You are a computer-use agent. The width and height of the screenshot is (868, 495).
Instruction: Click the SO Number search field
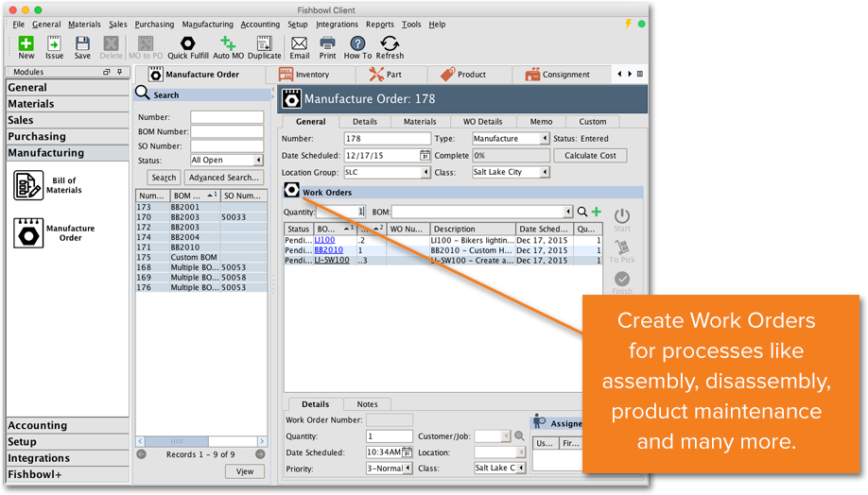pos(227,146)
